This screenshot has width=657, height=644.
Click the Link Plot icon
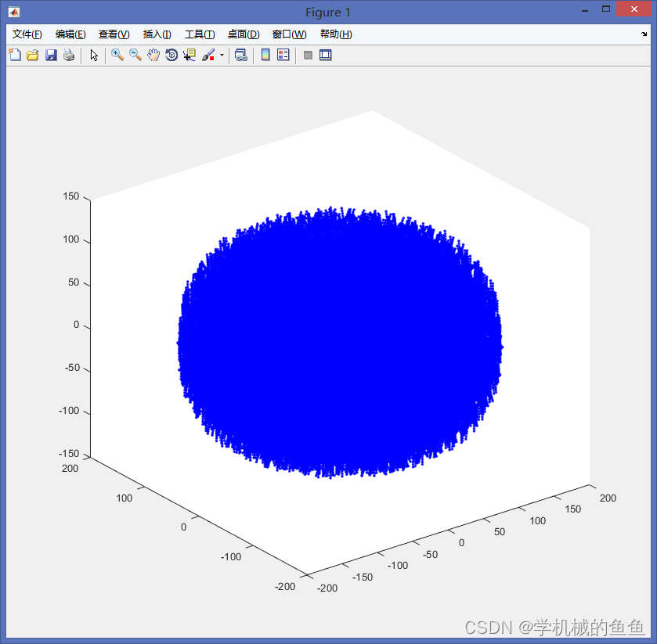click(241, 55)
